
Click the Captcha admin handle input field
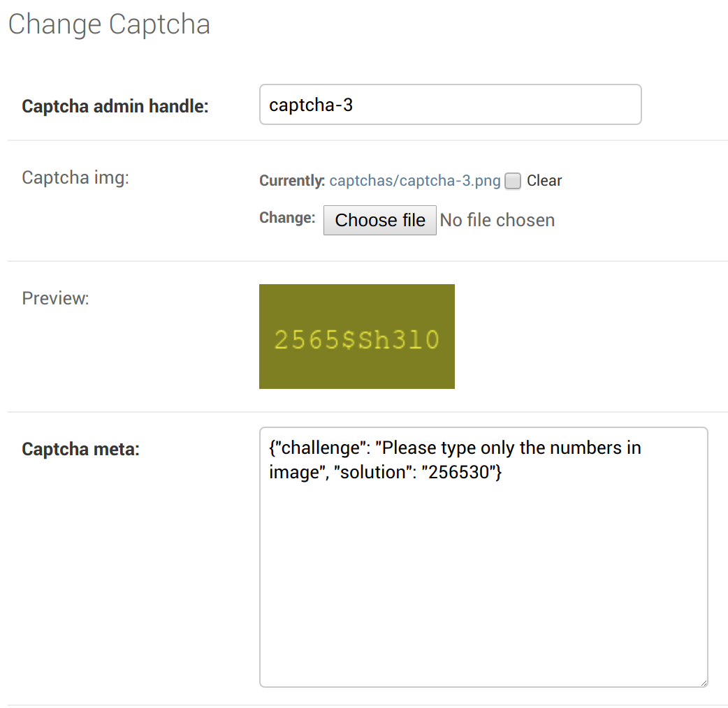coord(450,104)
